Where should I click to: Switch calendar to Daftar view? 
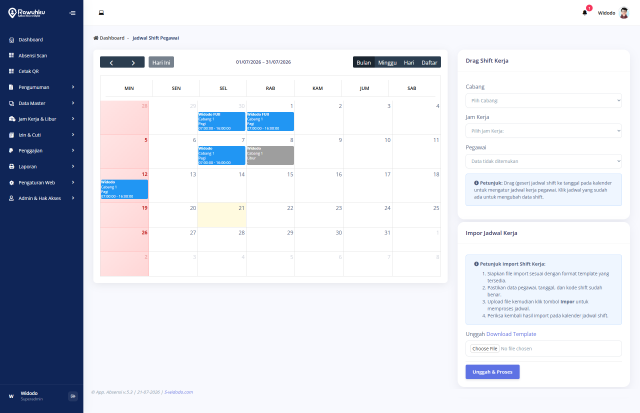pyautogui.click(x=429, y=62)
